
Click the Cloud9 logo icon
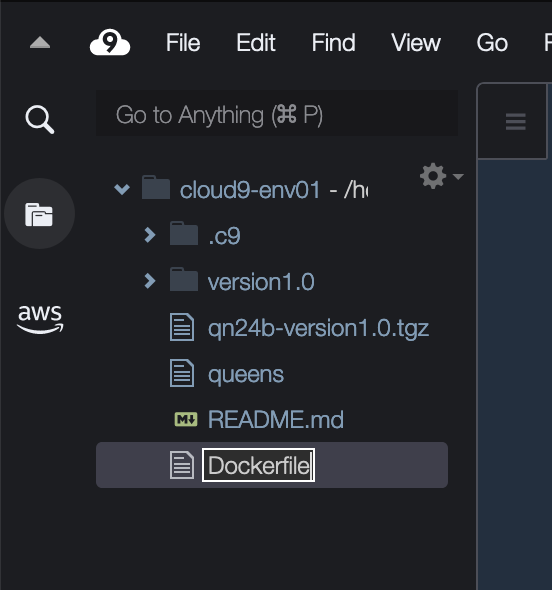(x=110, y=43)
